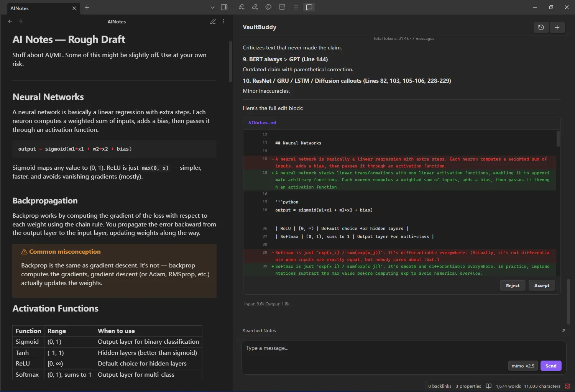The height and width of the screenshot is (392, 575).
Task: Click the 3 properties status item
Action: (x=468, y=386)
